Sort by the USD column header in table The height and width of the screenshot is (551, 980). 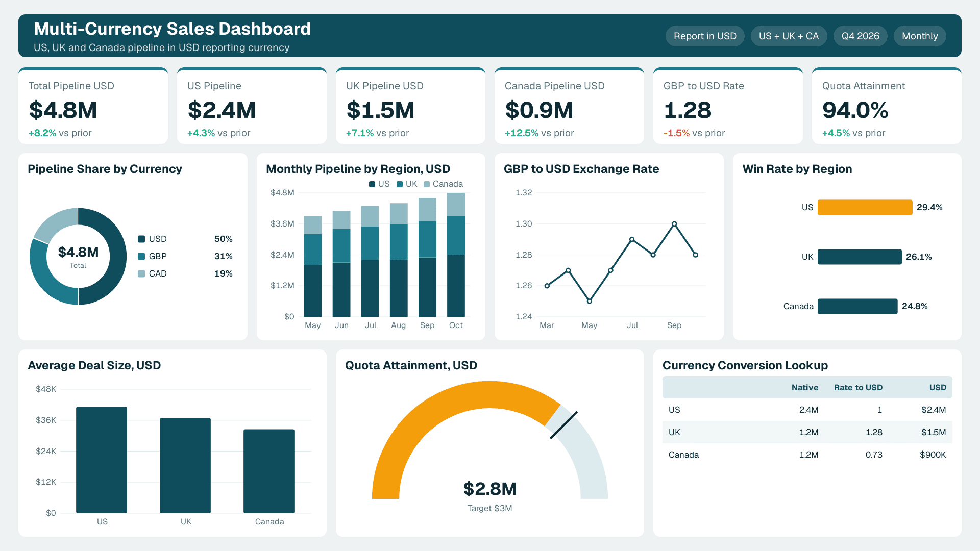[x=938, y=387]
